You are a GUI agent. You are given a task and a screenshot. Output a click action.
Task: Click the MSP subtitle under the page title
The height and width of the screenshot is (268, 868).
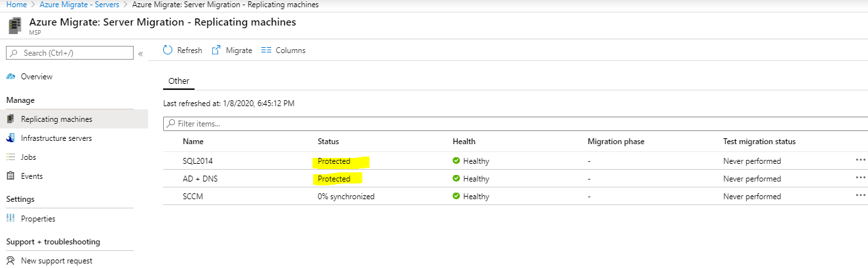[x=36, y=32]
